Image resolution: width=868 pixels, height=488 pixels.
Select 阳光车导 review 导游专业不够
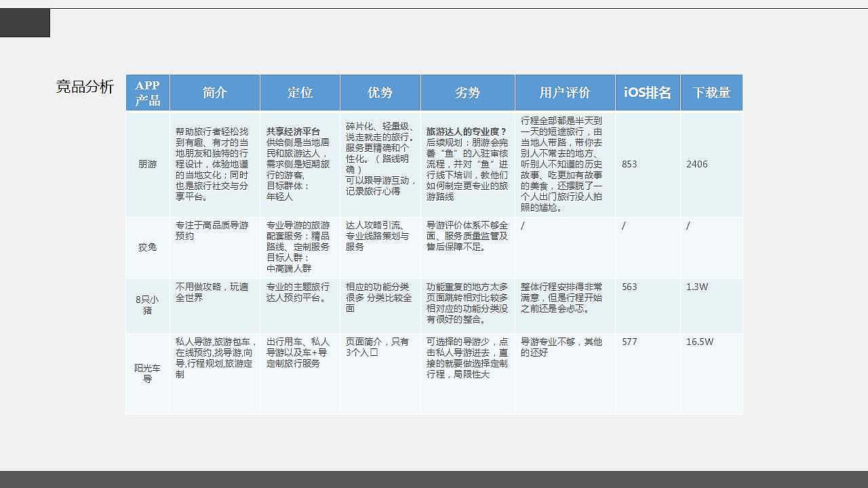pos(566,373)
